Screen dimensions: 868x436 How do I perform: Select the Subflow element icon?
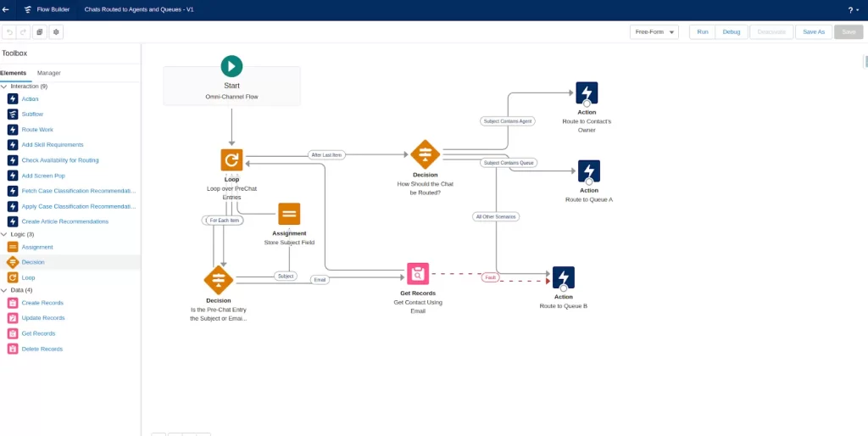(x=13, y=115)
